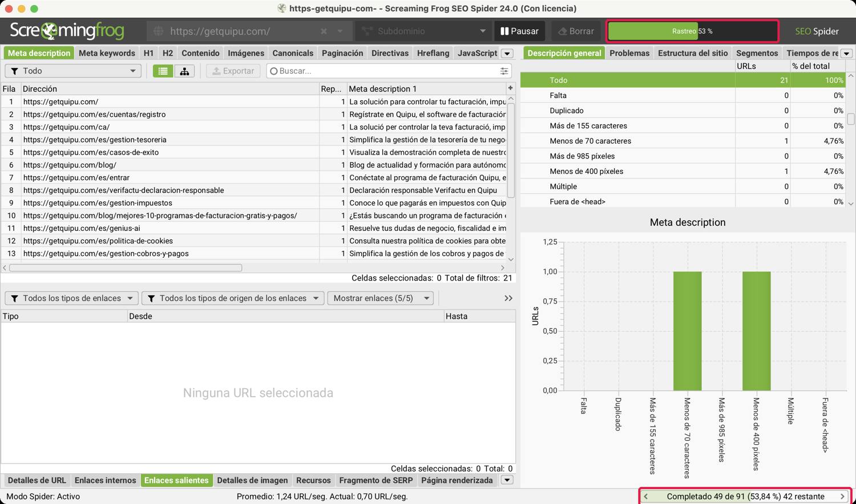Open search filter settings icon
The width and height of the screenshot is (856, 504).
click(504, 71)
